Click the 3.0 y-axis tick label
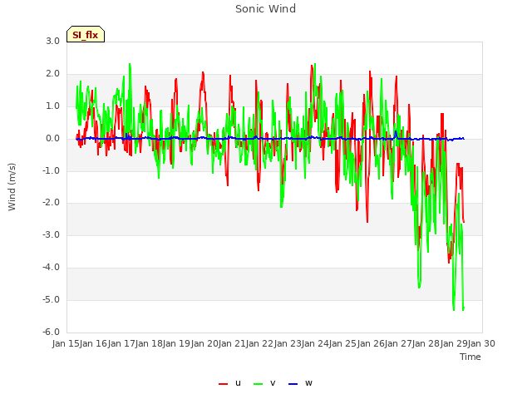Image resolution: width=532 pixels, height=399 pixels. tap(53, 41)
